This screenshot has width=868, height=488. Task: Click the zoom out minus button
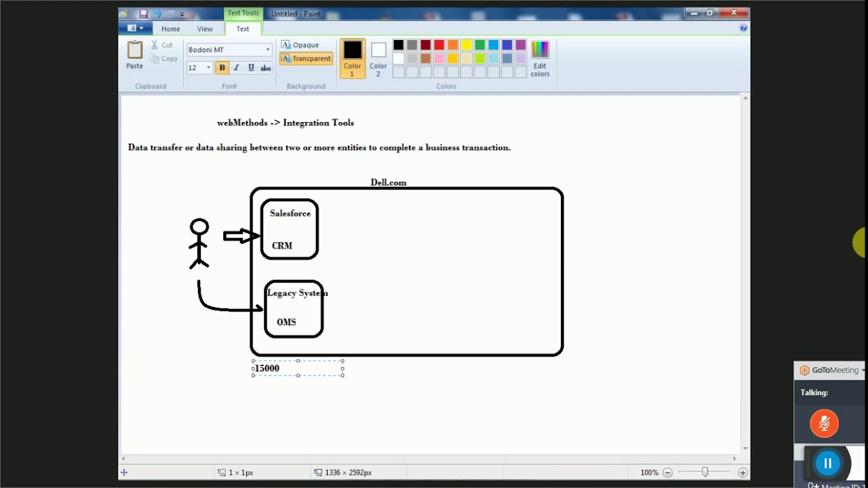coord(667,472)
